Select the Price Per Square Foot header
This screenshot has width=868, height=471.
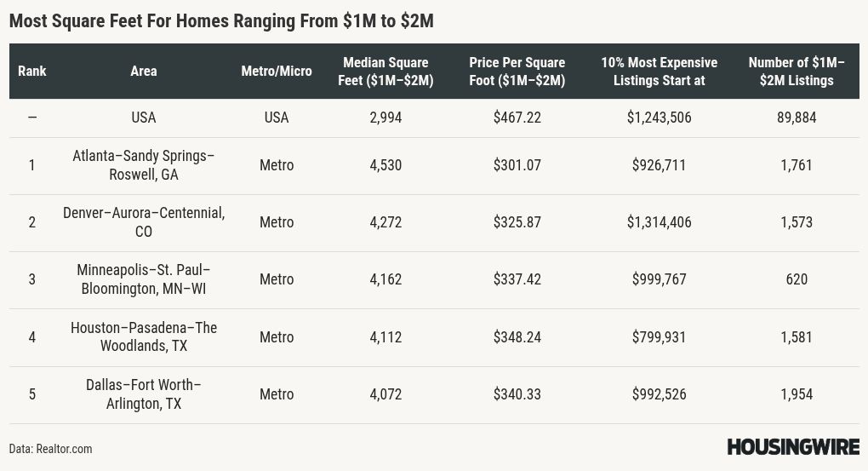coord(517,72)
